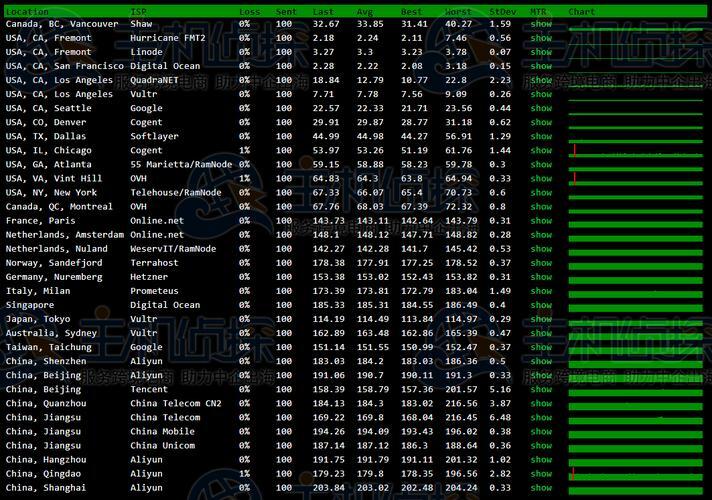Click best value 113.84 in Tokyo row

tap(417, 320)
